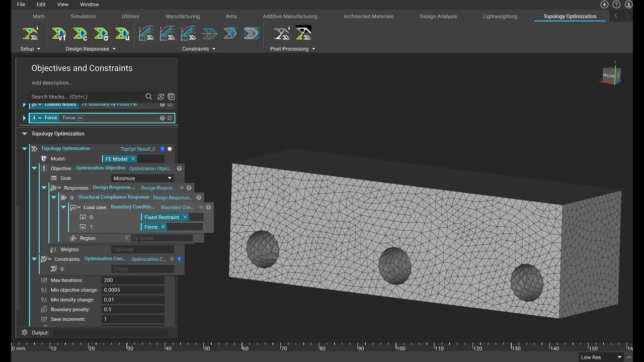Click the fifth constraint icon with overlapping shapes
Screen dimensions: 644x362
(x=230, y=34)
